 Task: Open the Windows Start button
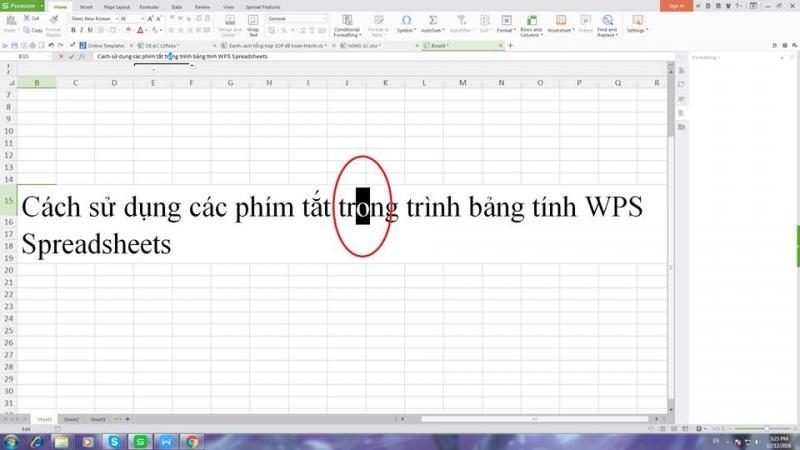click(10, 441)
